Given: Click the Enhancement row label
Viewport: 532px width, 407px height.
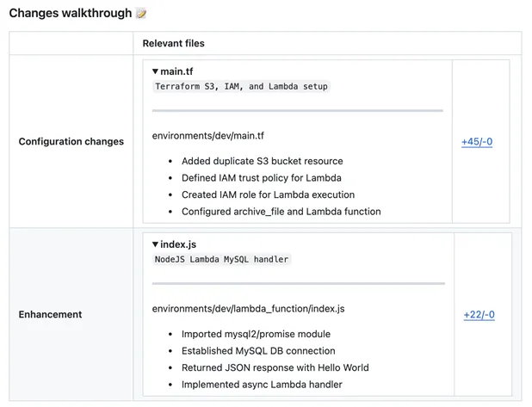Looking at the screenshot, I should click(x=51, y=315).
